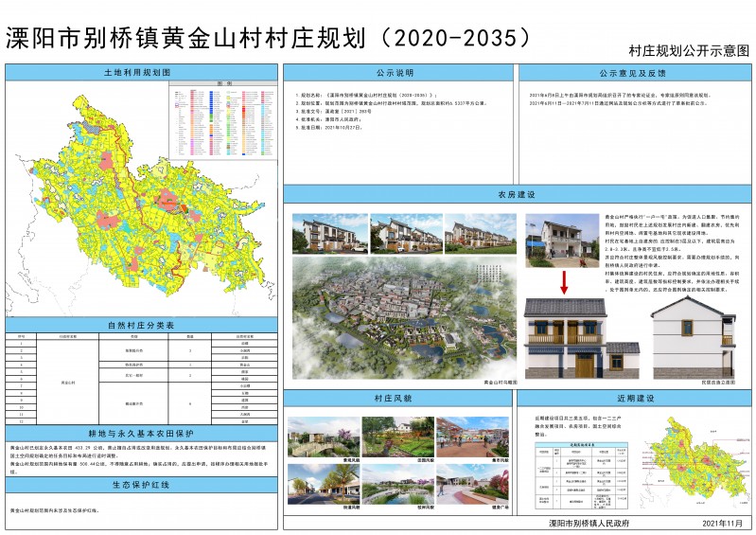Click the fitness plaza photo labeled 健身广场
This screenshot has height=535, width=756.
point(472,485)
